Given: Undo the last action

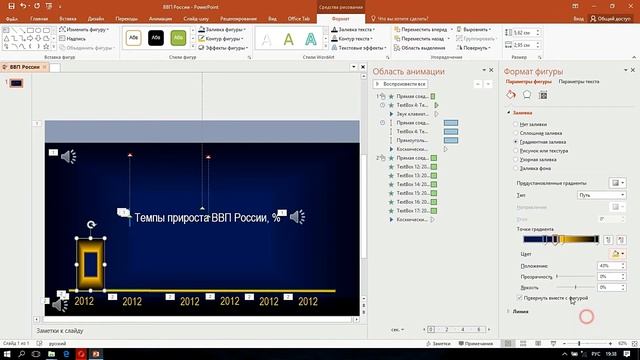Looking at the screenshot, I should [x=23, y=6].
